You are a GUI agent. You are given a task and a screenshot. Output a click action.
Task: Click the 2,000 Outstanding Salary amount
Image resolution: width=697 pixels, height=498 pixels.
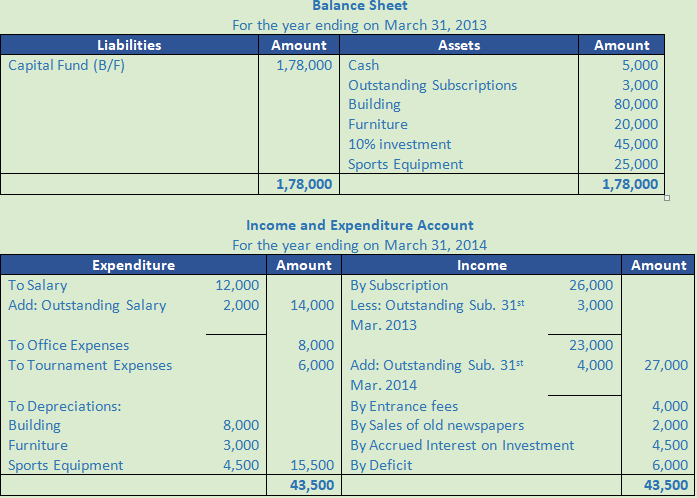pos(241,305)
